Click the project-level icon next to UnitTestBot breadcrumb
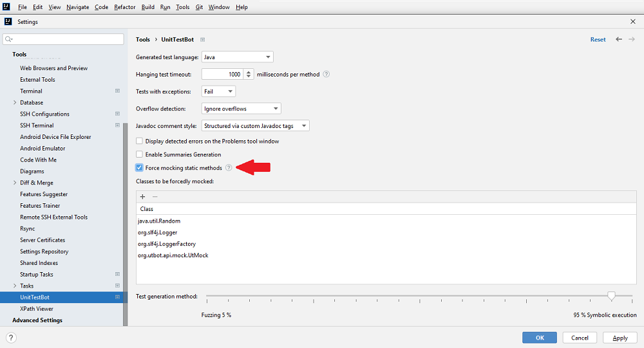644x348 pixels. [x=202, y=40]
